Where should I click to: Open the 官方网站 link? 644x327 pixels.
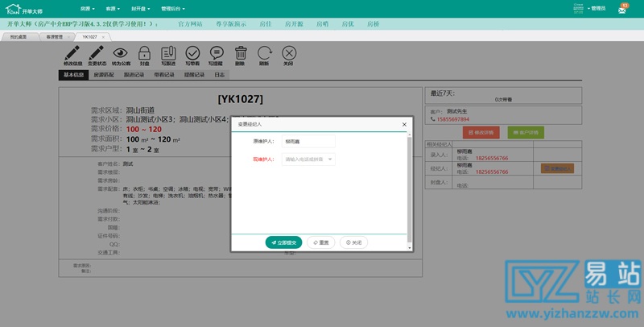190,24
